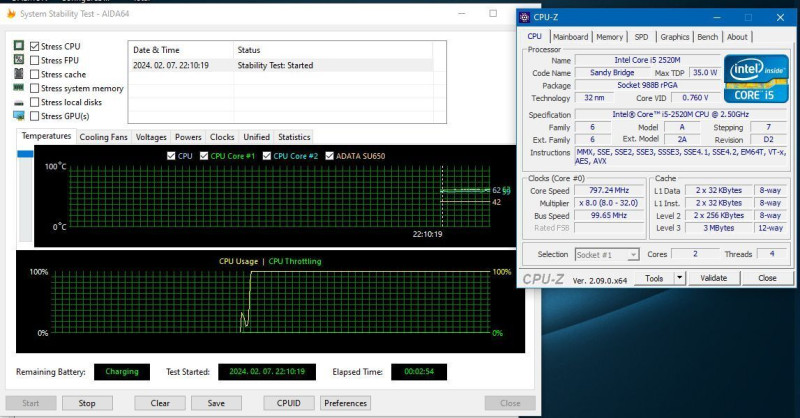
Task: Open the Statistics tab
Action: (294, 137)
